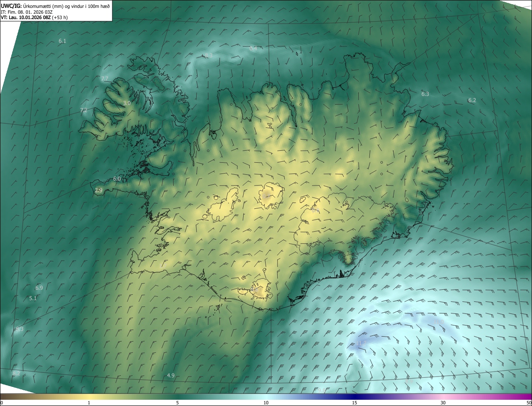The height and width of the screenshot is (406, 532).
Task: Click the 7.2 value label
Action: 84,110
